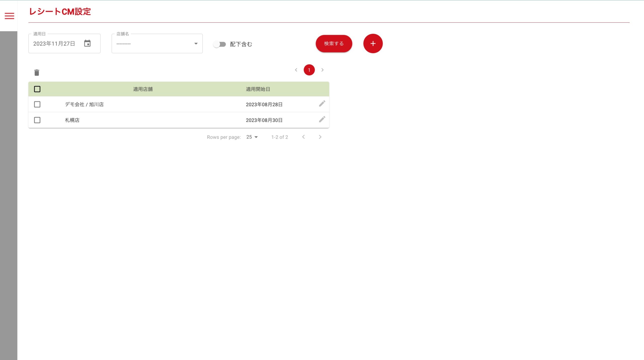Click the 適用店舗 column header
The height and width of the screenshot is (360, 644).
tap(143, 89)
